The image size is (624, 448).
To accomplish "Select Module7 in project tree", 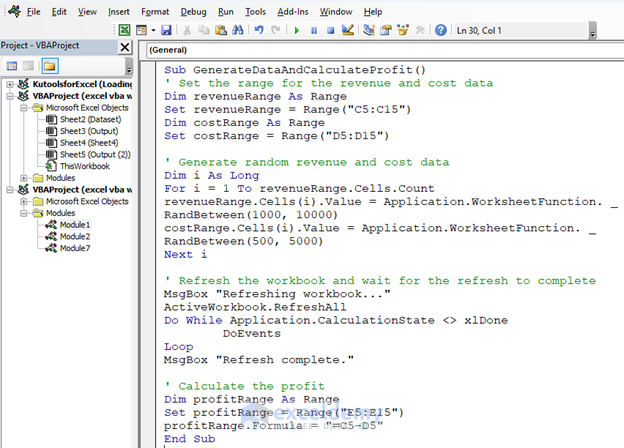I will point(75,248).
